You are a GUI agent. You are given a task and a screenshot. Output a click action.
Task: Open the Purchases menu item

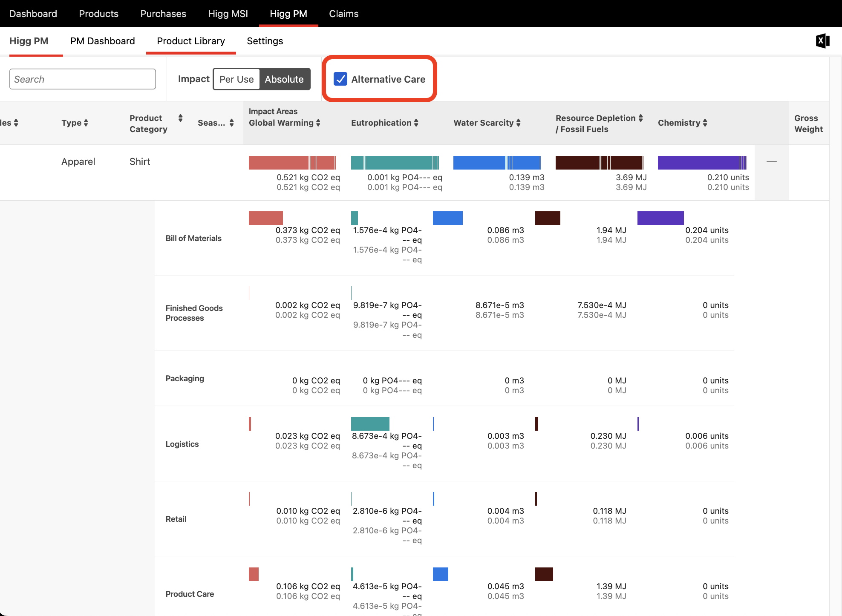(163, 14)
